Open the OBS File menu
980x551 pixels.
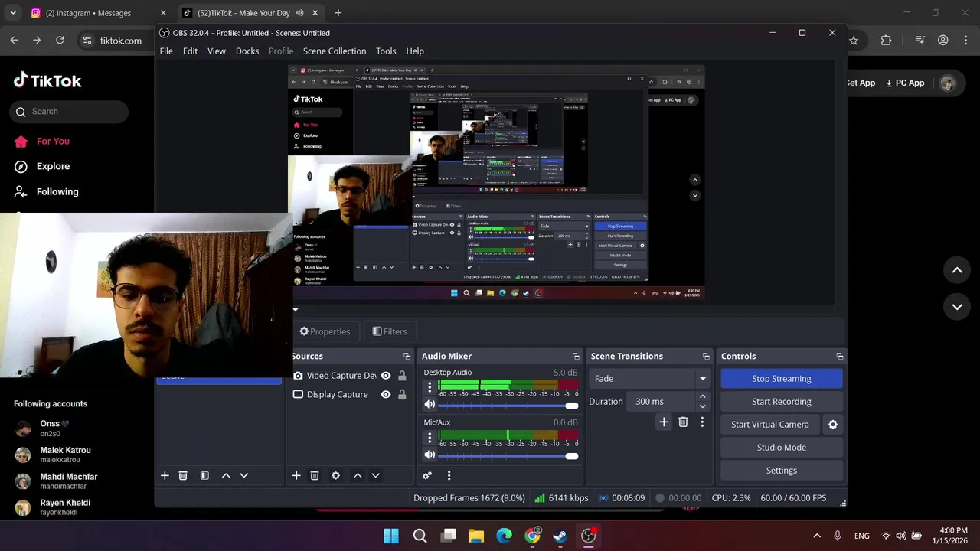tap(166, 51)
